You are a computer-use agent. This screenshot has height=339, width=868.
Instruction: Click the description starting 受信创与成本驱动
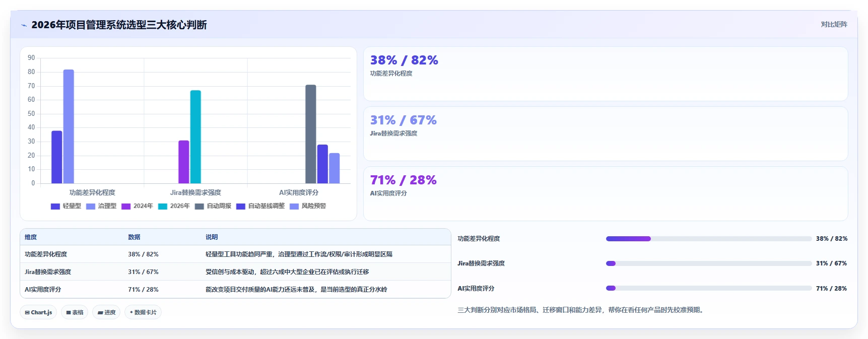287,272
